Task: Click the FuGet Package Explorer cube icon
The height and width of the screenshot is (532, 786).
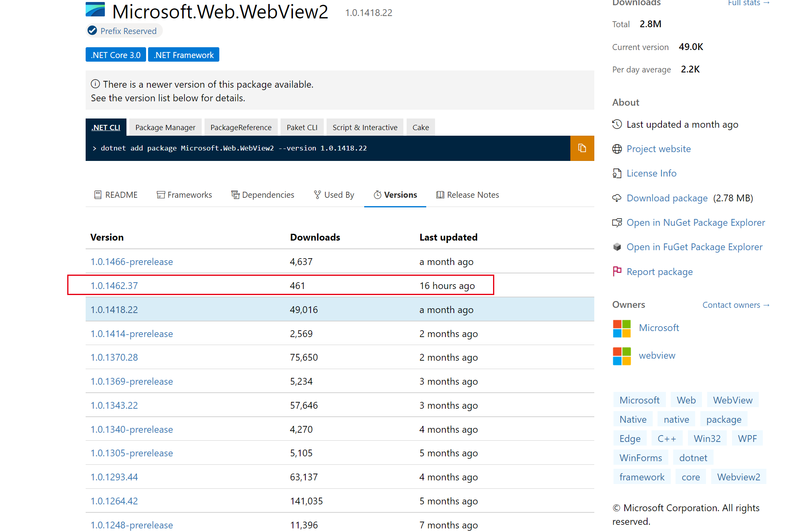Action: [618, 247]
